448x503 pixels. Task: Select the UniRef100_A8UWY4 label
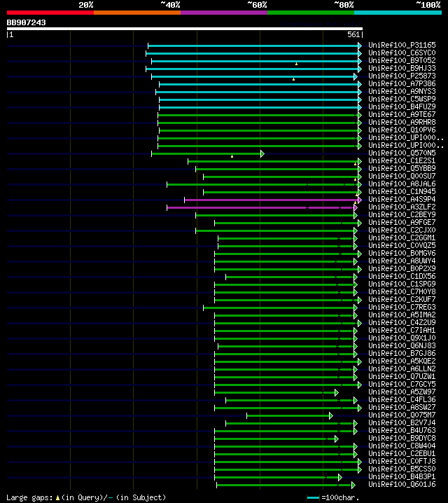pos(402,261)
